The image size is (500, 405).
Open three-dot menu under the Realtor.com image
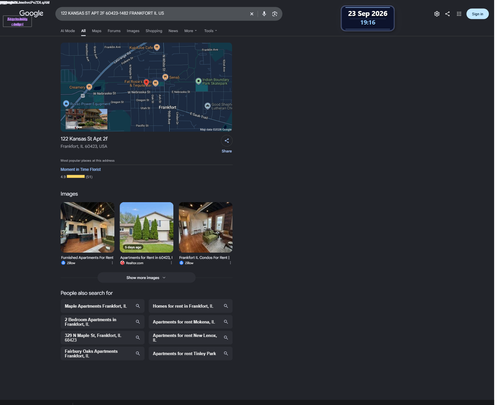[x=171, y=263]
